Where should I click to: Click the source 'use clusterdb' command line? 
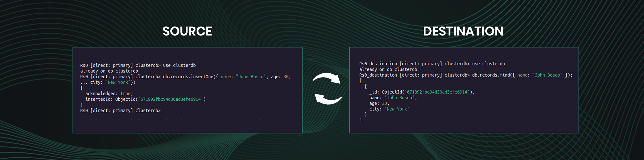[138, 65]
